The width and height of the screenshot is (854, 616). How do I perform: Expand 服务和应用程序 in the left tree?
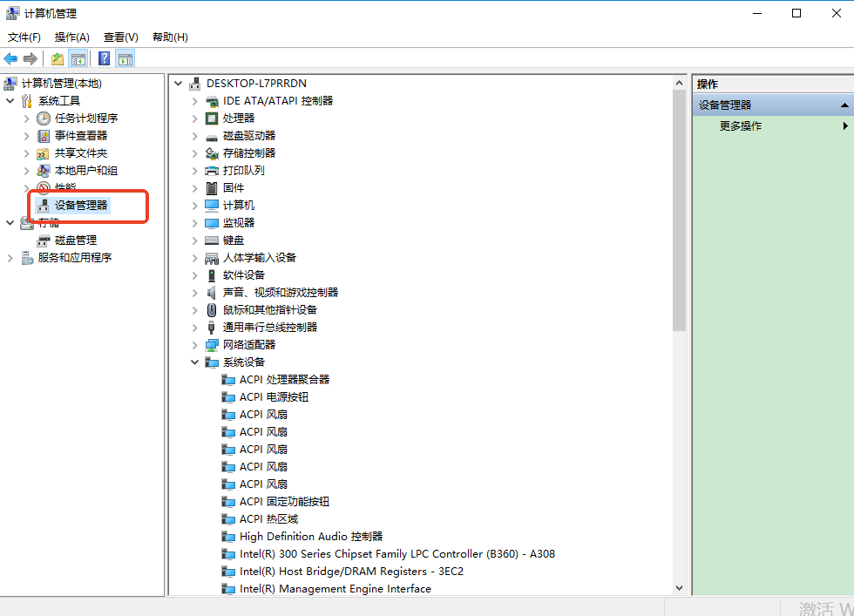pos(10,257)
